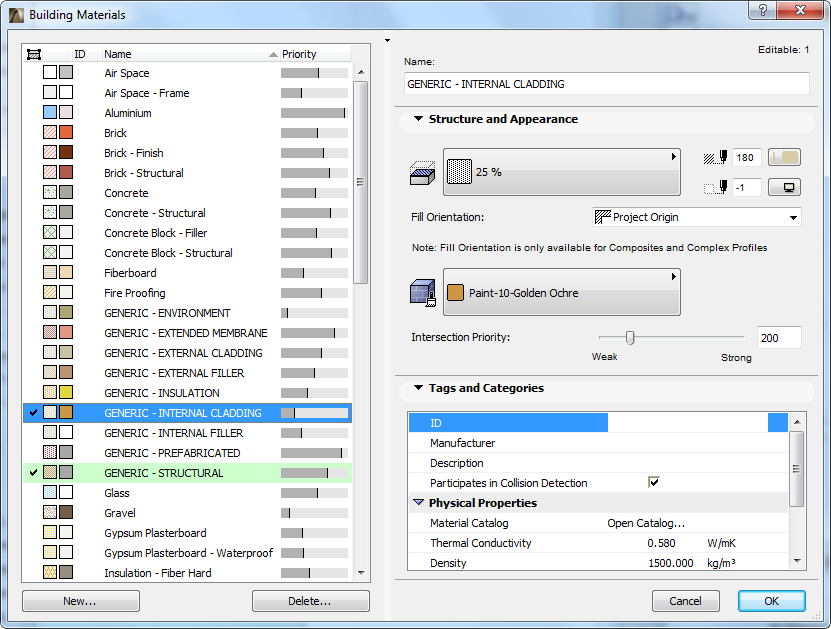Click the foreground pen number field 180
This screenshot has height=629, width=831.
[x=746, y=157]
